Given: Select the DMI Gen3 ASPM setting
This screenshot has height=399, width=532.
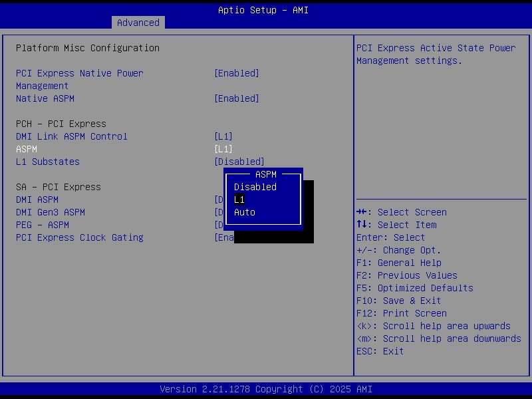Looking at the screenshot, I should (51, 212).
